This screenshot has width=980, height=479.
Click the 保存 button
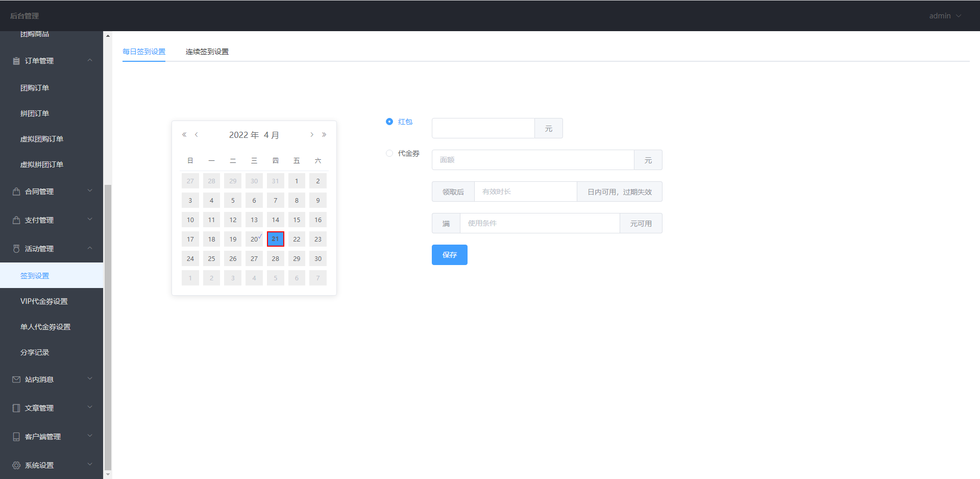coord(449,255)
